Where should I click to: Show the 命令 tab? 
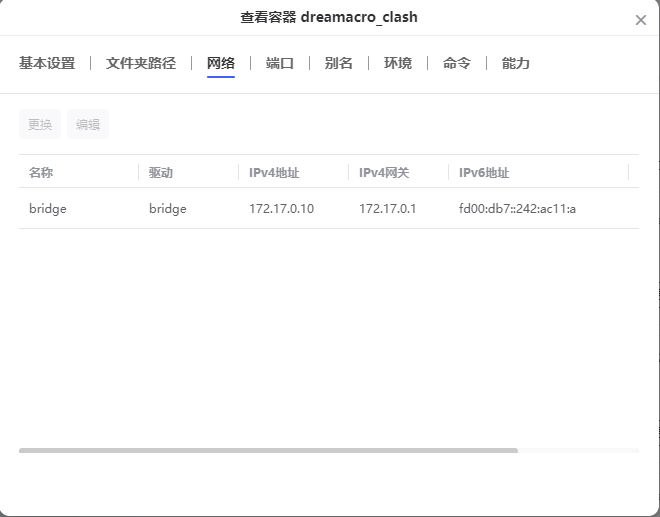457,63
